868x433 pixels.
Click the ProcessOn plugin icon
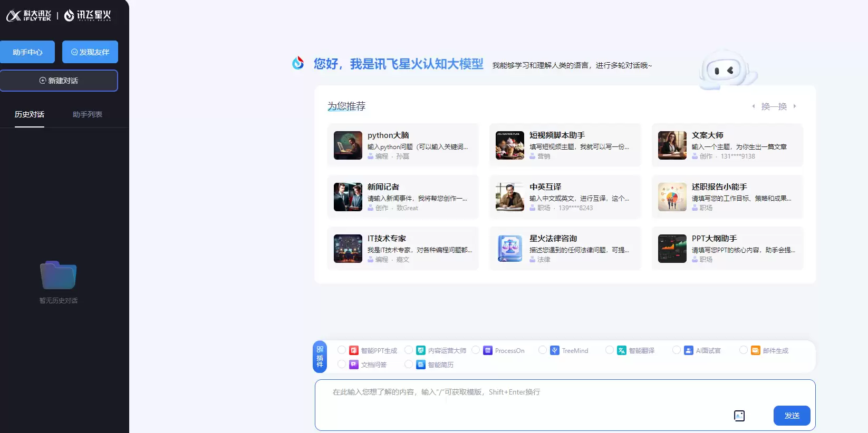click(488, 350)
